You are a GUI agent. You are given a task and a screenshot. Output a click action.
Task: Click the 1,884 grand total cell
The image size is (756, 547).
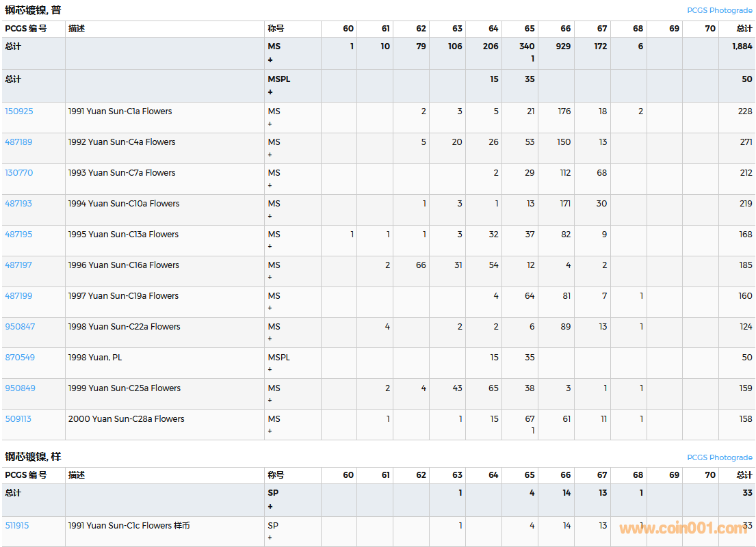(742, 46)
